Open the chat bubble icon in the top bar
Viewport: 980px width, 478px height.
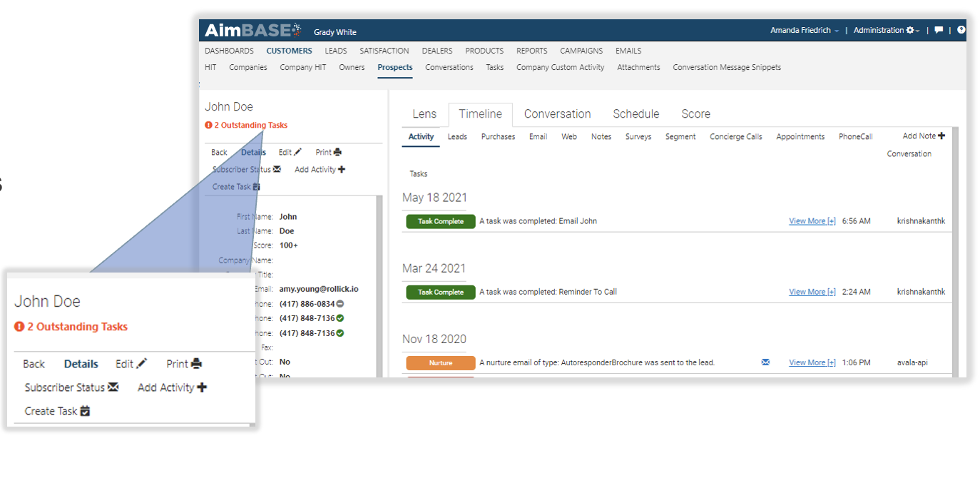click(x=939, y=30)
